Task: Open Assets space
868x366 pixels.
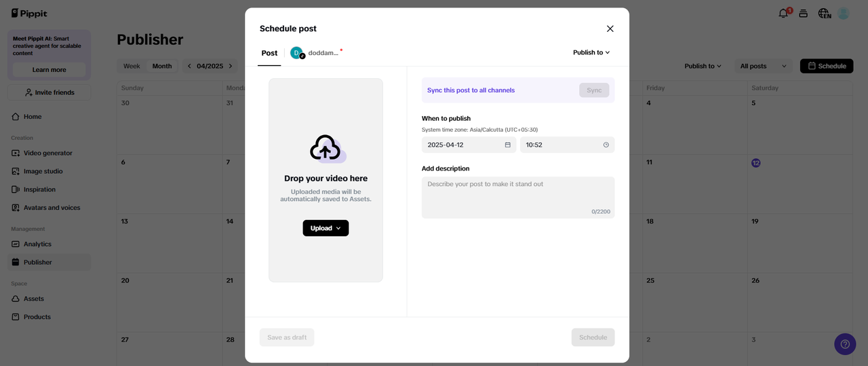Action: point(49,299)
